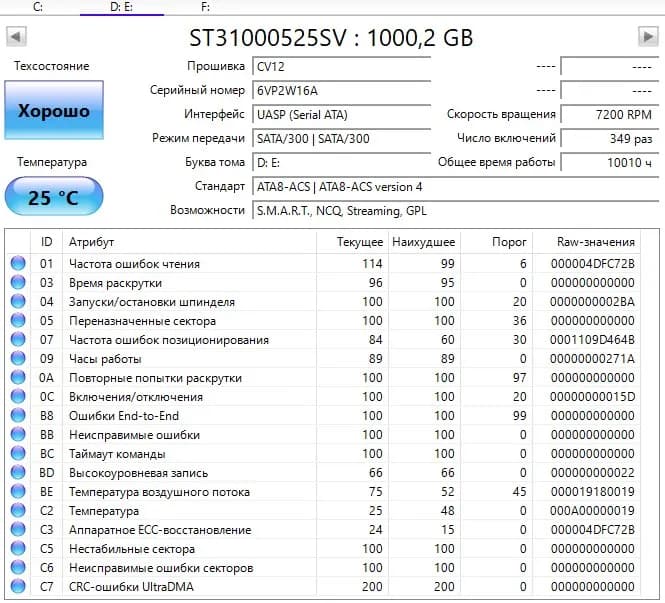
Task: Click the 25 °C temperature indicator
Action: coord(54,197)
